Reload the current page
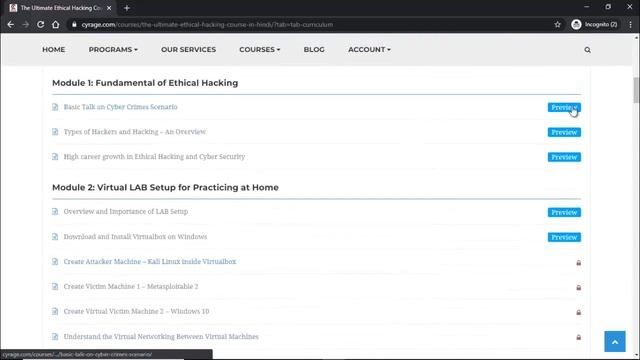This screenshot has width=640, height=360. (40, 24)
